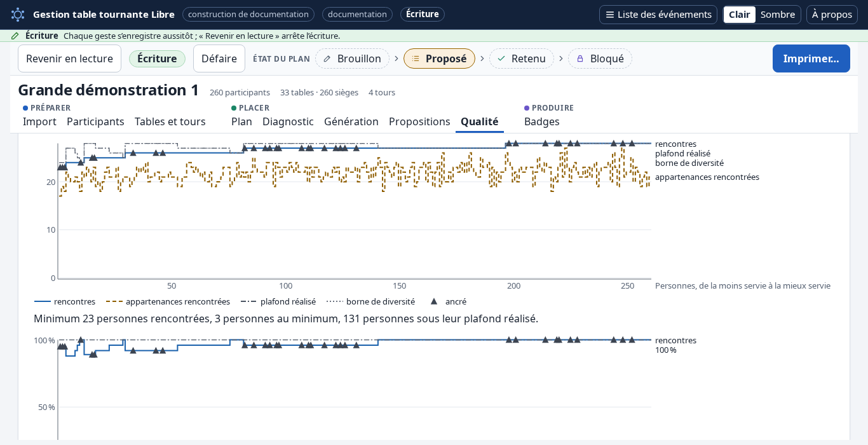Image resolution: width=868 pixels, height=445 pixels.
Task: Click the "ÉTAT DU PLAN" label
Action: (x=281, y=59)
